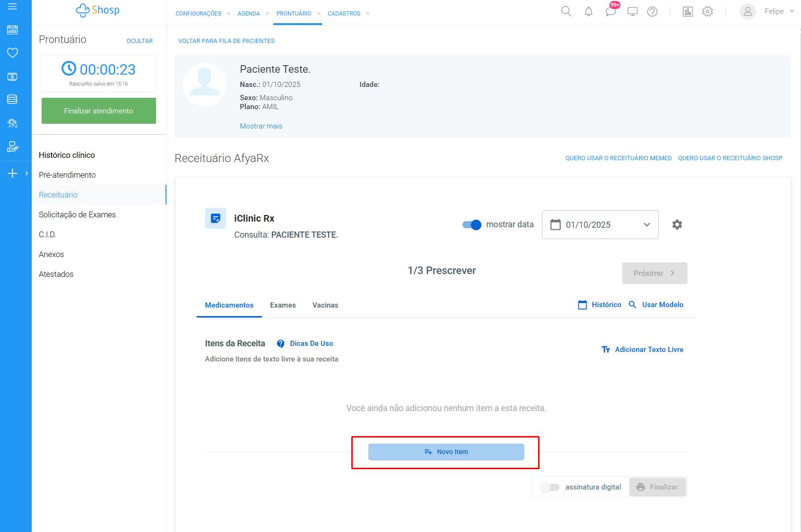Open the hamburger menu in the sidebar
801x532 pixels.
12,7
